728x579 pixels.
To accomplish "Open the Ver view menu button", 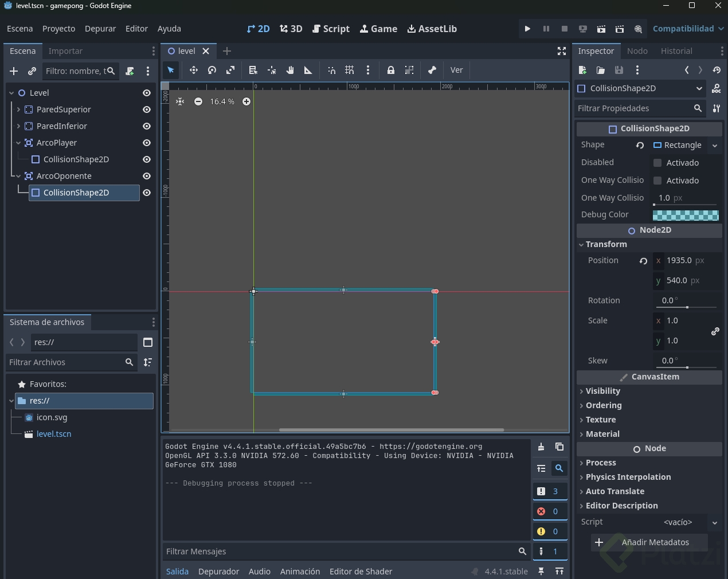I will 456,70.
